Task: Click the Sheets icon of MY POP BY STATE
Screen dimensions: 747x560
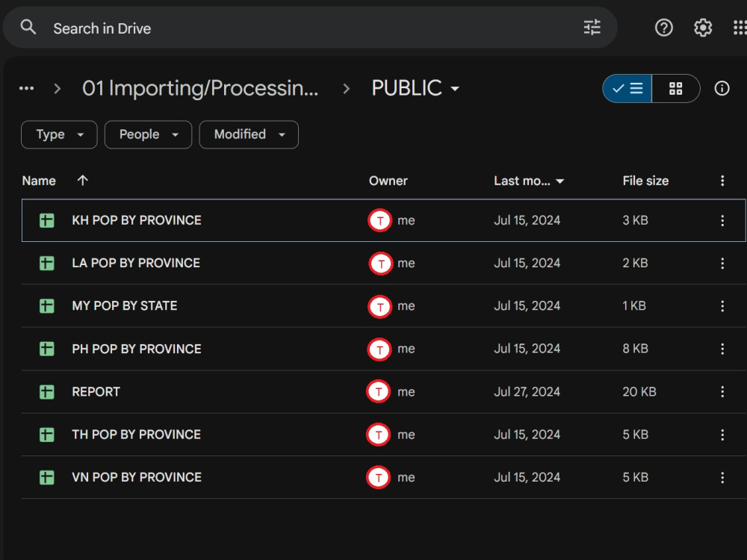Action: point(46,306)
